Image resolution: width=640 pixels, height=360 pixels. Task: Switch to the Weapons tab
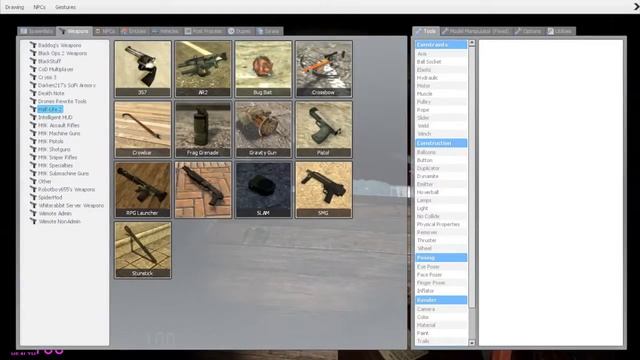coord(75,31)
